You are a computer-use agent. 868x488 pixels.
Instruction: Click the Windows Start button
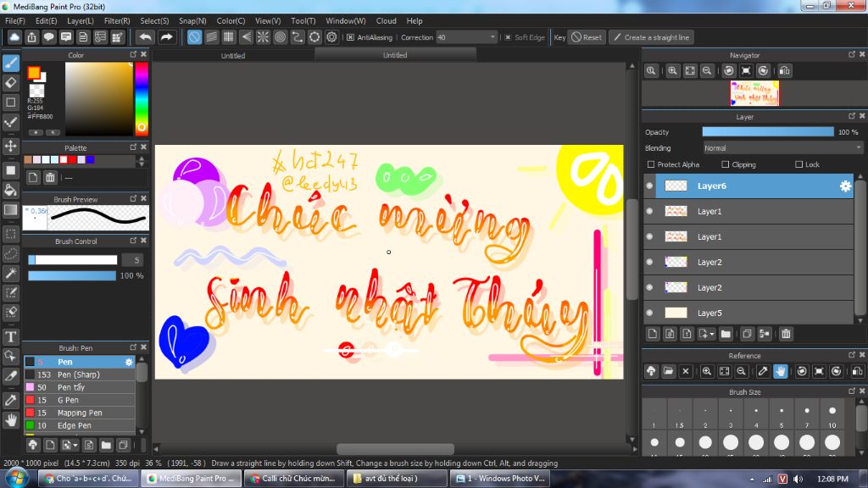pos(16,478)
